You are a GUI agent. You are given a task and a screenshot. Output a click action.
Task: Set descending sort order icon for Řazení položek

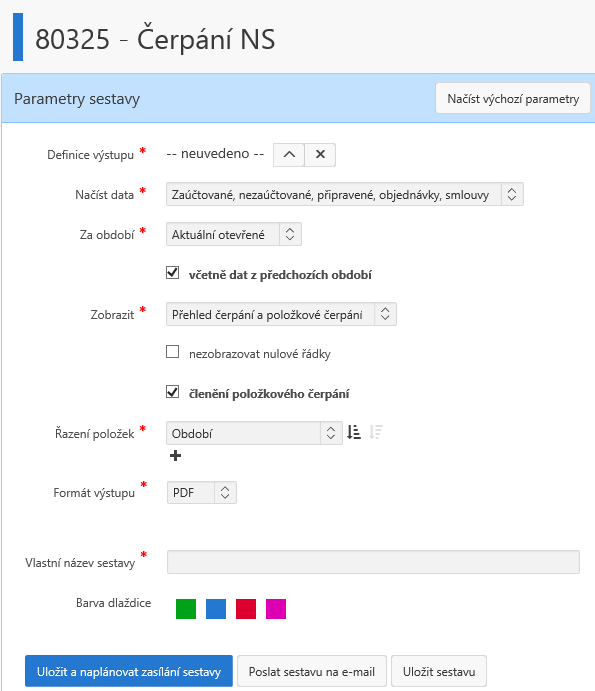(376, 432)
